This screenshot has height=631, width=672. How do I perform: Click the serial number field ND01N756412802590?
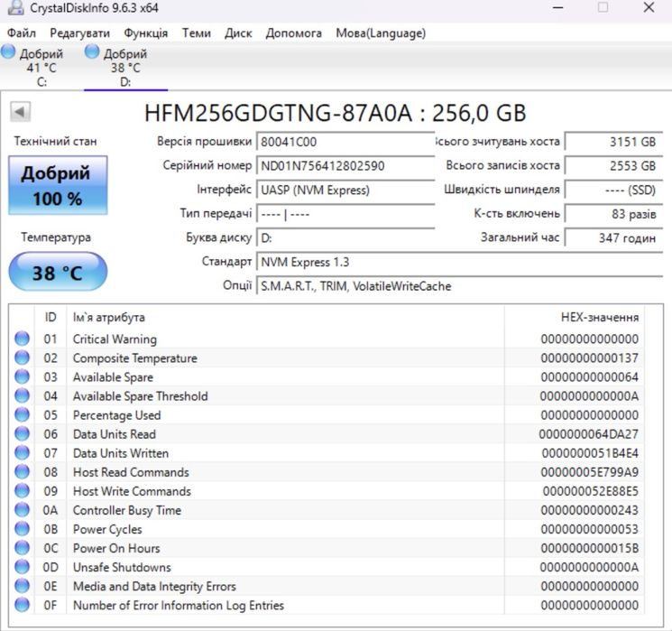[x=345, y=165]
